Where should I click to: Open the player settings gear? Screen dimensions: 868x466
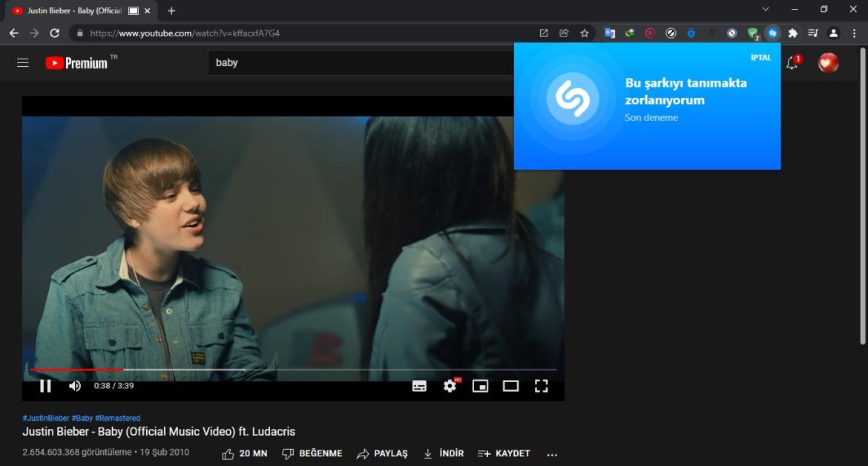click(450, 386)
